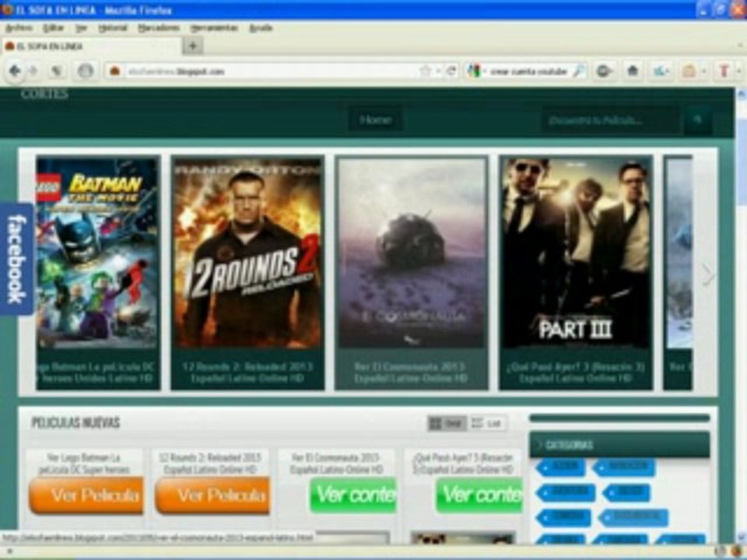Click the PELICULAS NUEVAS heading
Screen dimensions: 747x560
point(75,423)
